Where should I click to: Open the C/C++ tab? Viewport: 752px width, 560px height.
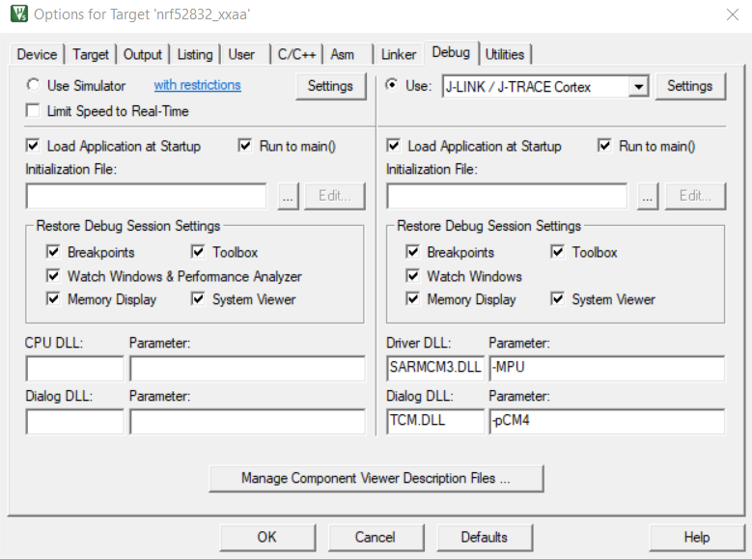(x=296, y=54)
